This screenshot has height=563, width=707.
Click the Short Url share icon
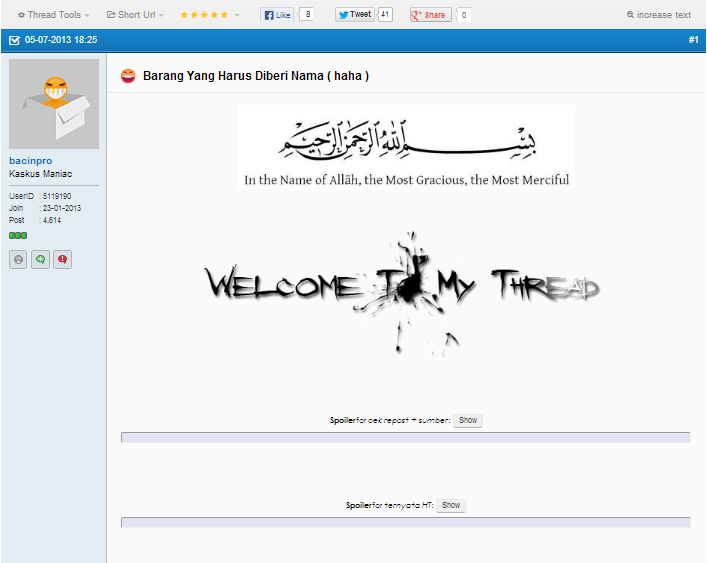point(110,15)
